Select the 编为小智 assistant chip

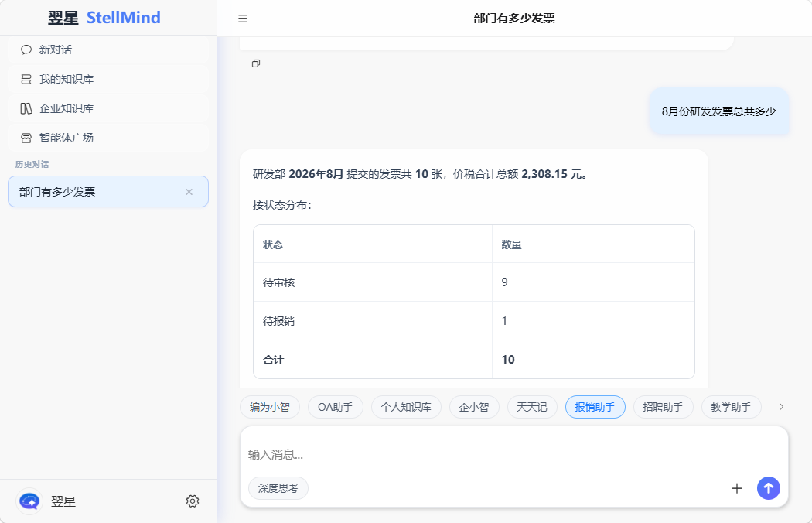(270, 408)
